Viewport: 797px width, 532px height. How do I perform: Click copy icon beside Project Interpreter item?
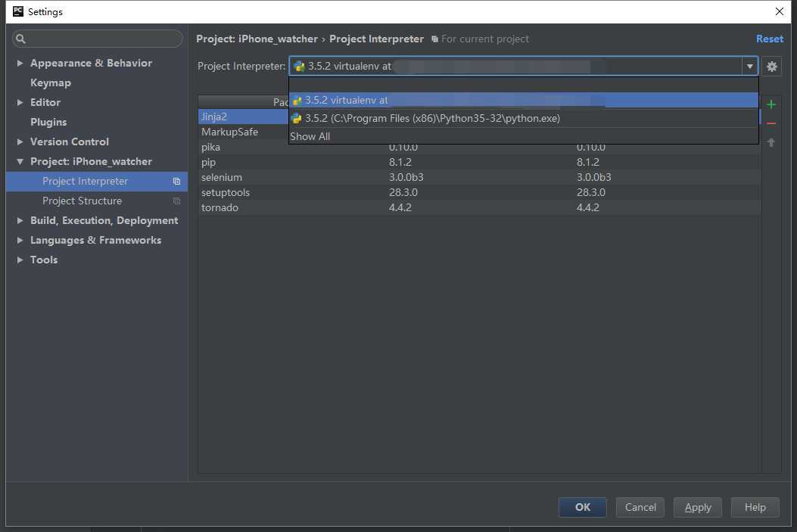(176, 182)
